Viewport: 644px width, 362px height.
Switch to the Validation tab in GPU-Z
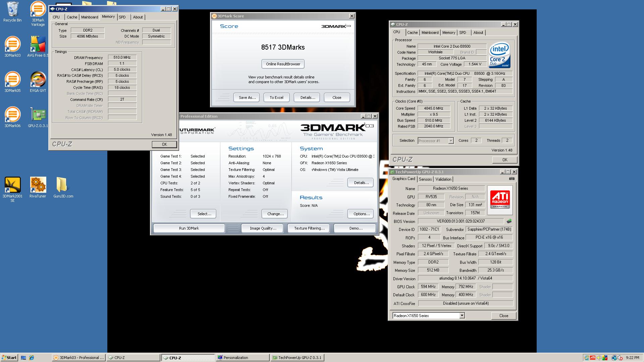(x=443, y=179)
